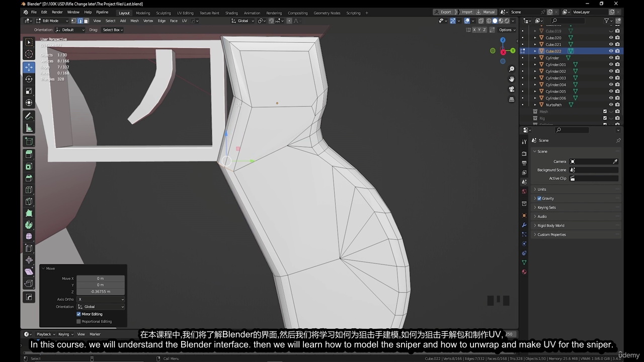This screenshot has width=644, height=362.
Task: Expand Cylinder.001 in the outliner
Action: 535,64
